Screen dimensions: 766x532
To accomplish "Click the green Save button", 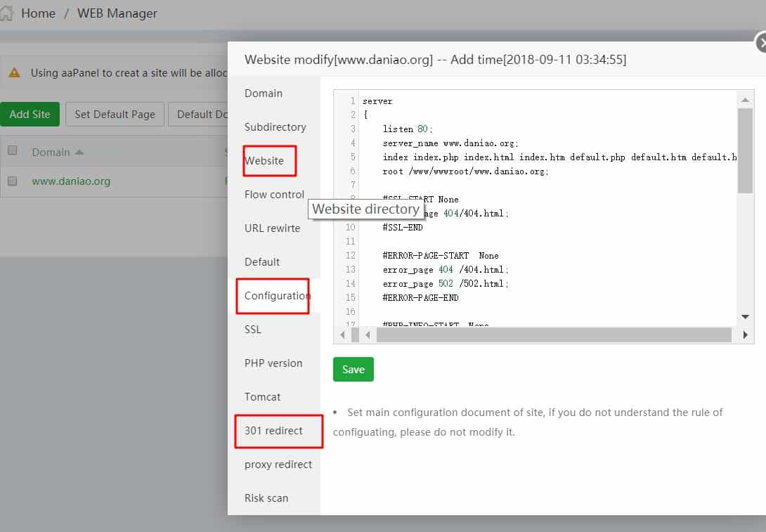I will 353,370.
